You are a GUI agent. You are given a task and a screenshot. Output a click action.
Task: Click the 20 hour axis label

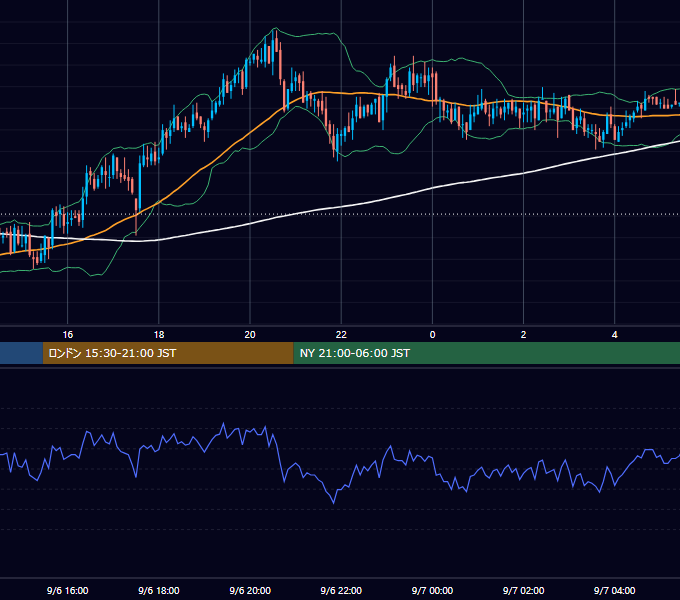point(250,335)
